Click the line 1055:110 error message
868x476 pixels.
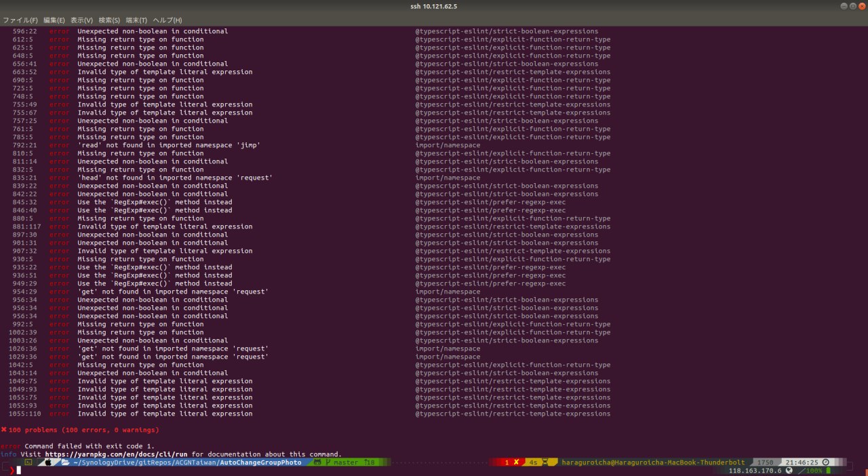pyautogui.click(x=165, y=414)
